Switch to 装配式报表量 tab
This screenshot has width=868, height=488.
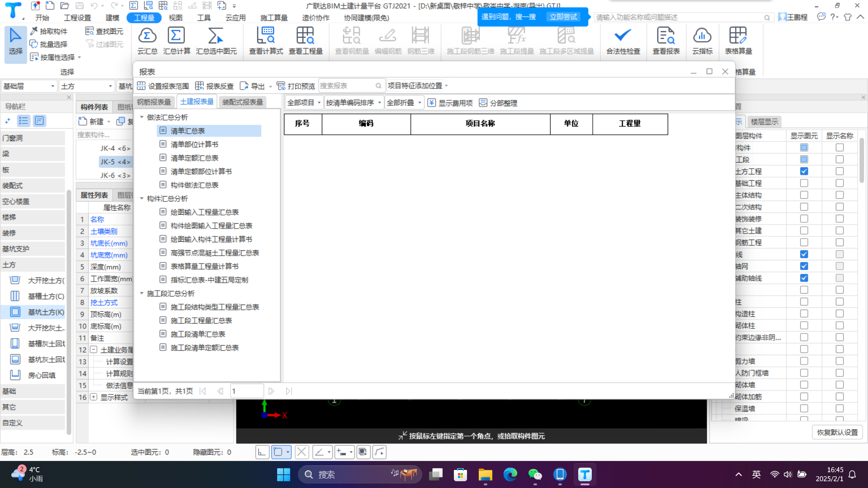[243, 102]
